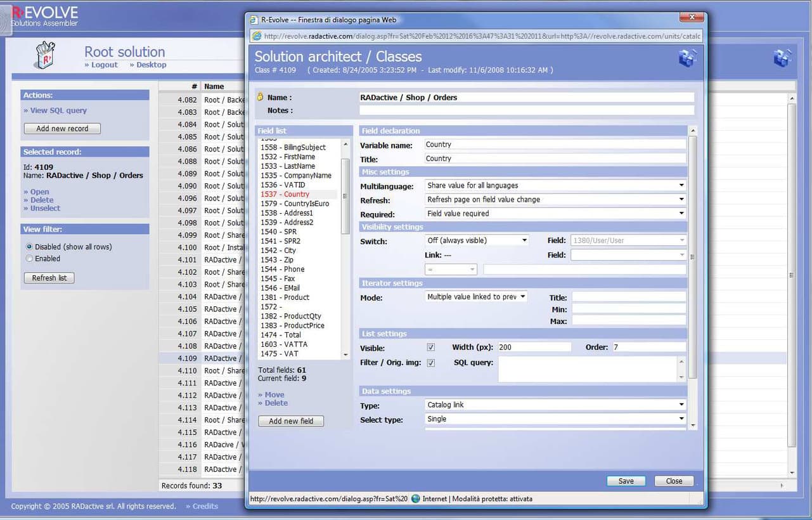This screenshot has width=812, height=520.
Task: Select Disabled (show all rows) radio button
Action: click(29, 247)
